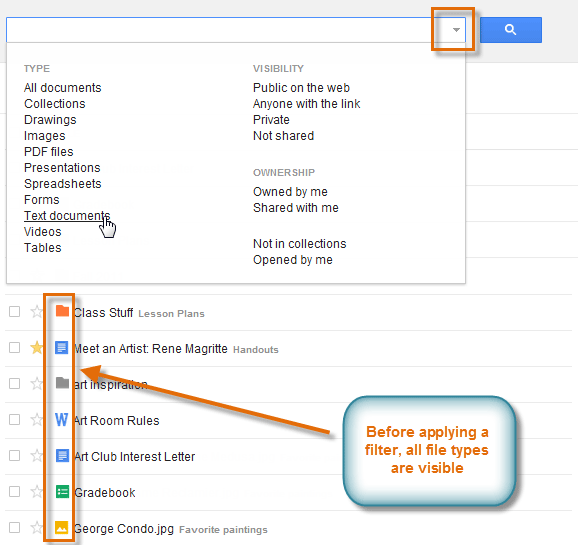Click the green spreadsheet icon for Gradebook
The width and height of the screenshot is (578, 545).
(x=62, y=492)
